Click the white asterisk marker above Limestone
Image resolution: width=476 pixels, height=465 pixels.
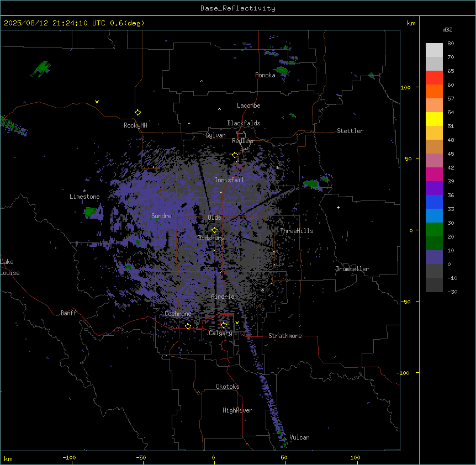point(84,191)
